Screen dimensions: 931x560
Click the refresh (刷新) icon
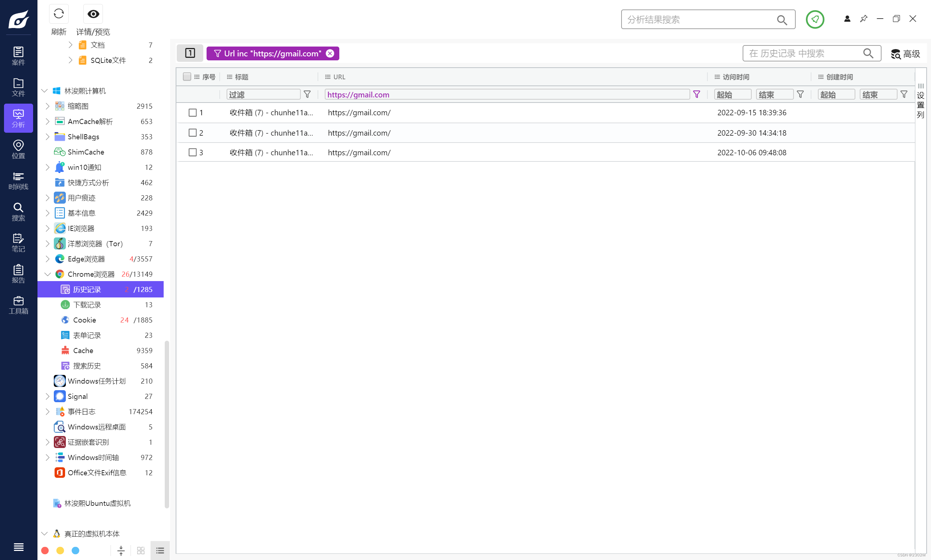[59, 14]
